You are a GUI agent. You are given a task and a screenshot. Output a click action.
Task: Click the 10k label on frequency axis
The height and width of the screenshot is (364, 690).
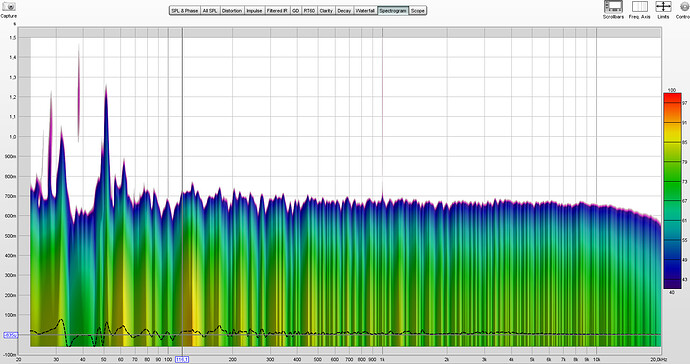tap(596, 360)
